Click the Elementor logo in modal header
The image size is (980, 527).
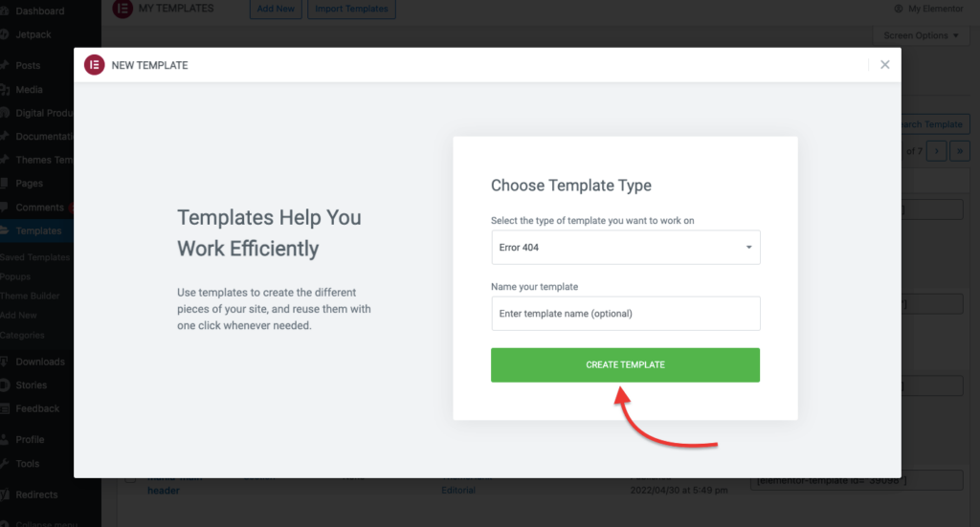click(95, 65)
